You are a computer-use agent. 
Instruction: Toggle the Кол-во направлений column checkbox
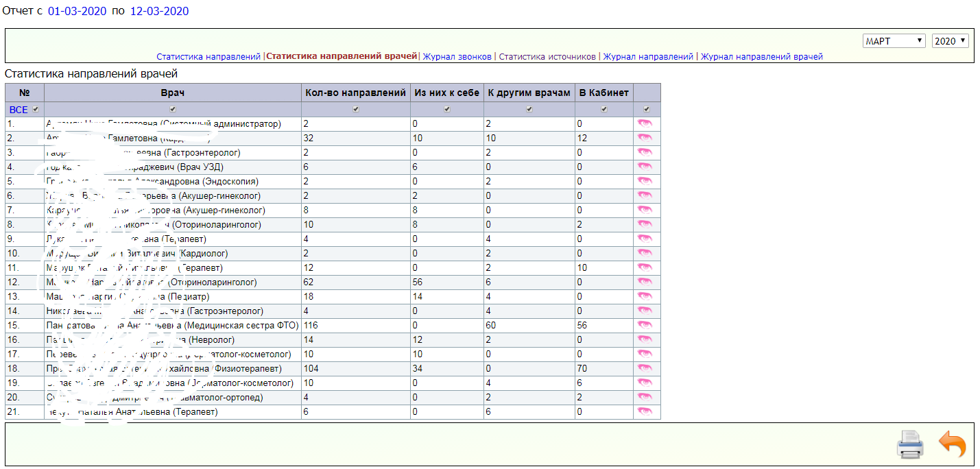355,110
